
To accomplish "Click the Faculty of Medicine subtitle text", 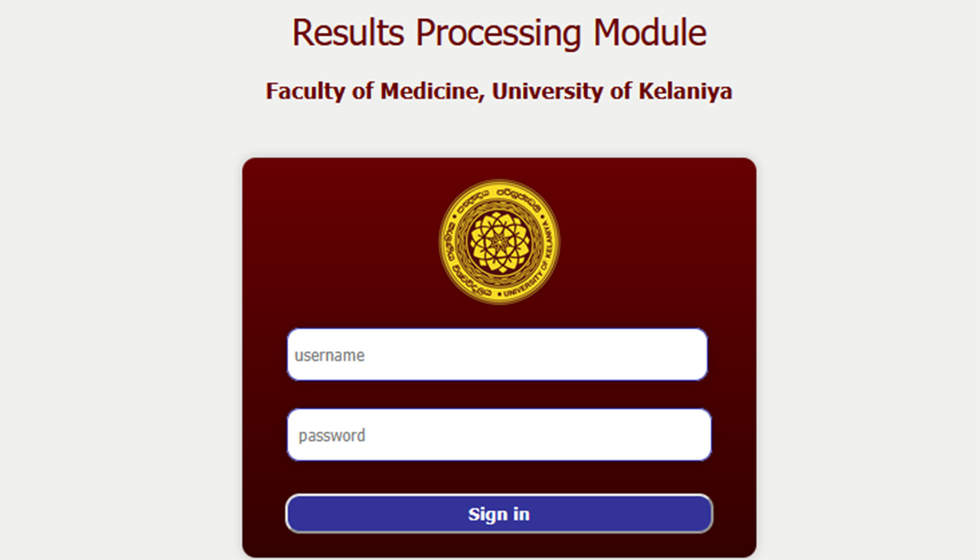I will [498, 91].
